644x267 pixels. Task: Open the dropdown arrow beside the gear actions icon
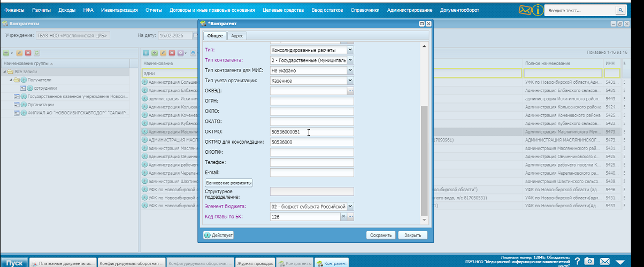click(x=186, y=53)
